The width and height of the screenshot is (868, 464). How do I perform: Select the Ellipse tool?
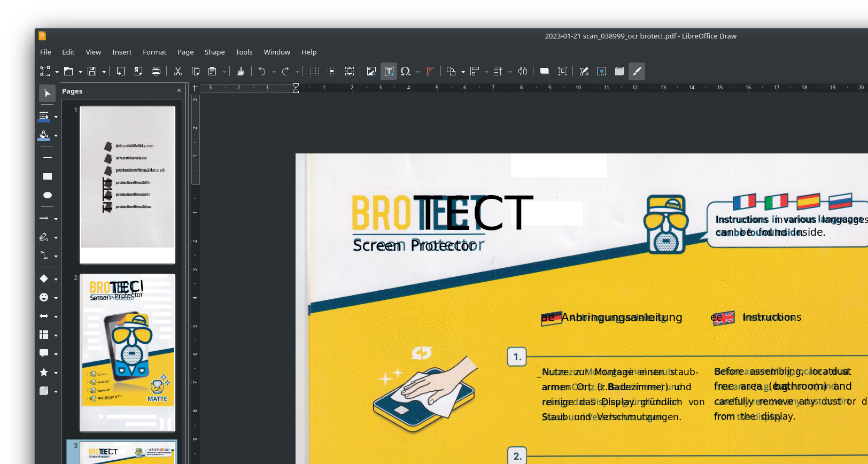(x=48, y=195)
